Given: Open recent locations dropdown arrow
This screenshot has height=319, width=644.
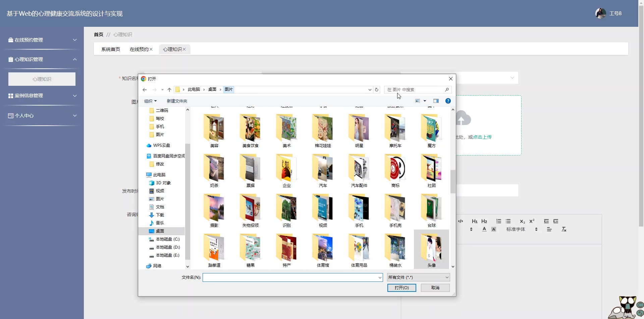Looking at the screenshot, I should click(162, 89).
